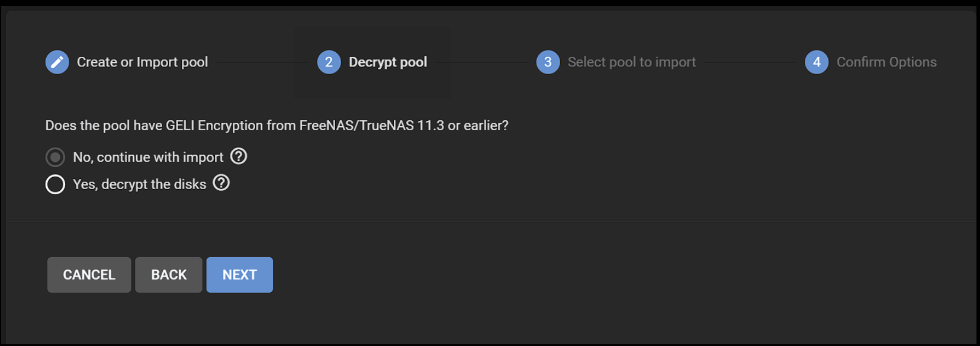Image resolution: width=980 pixels, height=346 pixels.
Task: Click the "Yes, decrypt the disks" label text
Action: pos(139,184)
